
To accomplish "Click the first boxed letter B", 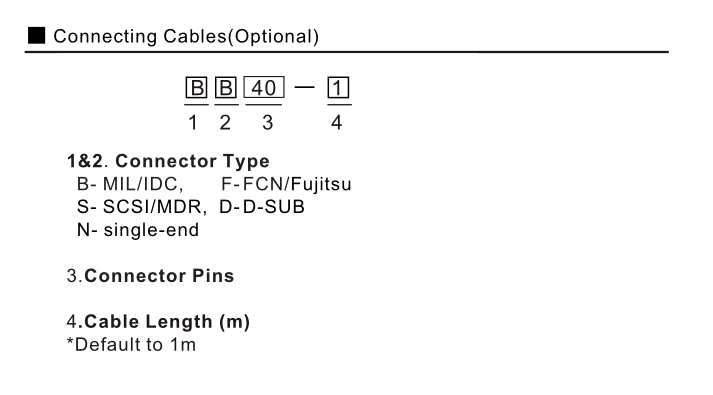I will [x=196, y=88].
